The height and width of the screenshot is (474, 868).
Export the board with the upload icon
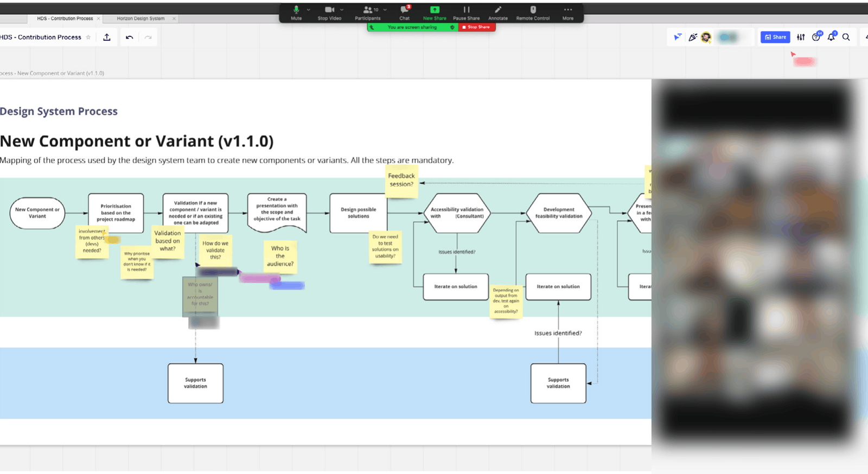(x=107, y=37)
